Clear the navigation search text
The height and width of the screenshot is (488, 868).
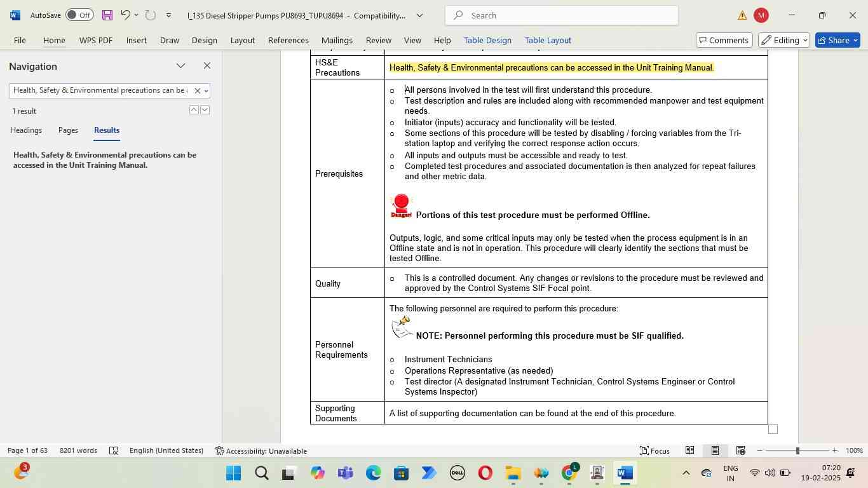point(197,91)
